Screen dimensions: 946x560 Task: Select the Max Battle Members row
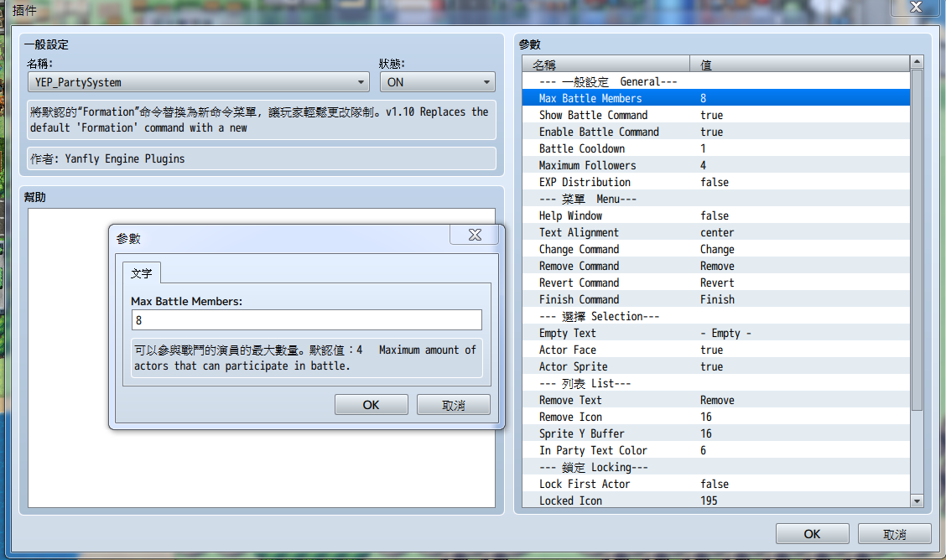click(716, 97)
